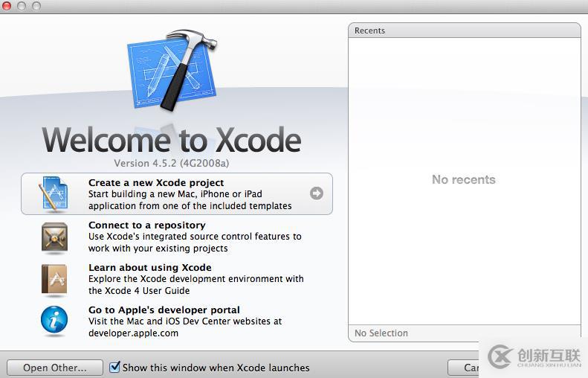Click 'the Xcode 4 User Guide' text
Screen dimensions: 588x378
click(x=139, y=291)
